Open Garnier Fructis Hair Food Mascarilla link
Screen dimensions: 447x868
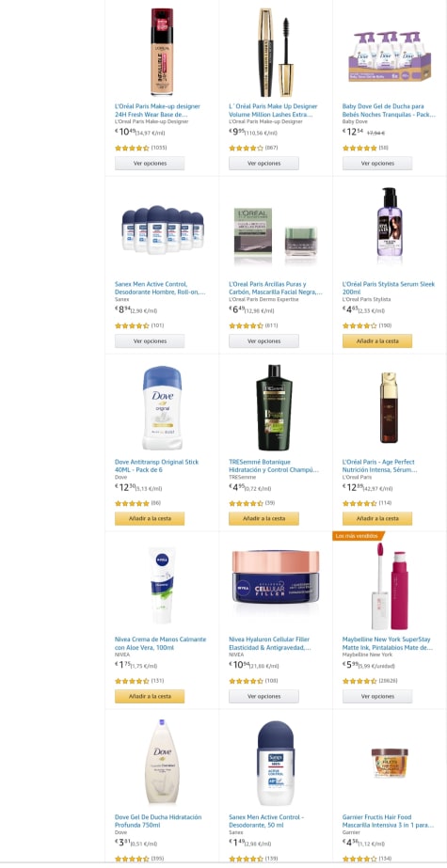click(389, 821)
